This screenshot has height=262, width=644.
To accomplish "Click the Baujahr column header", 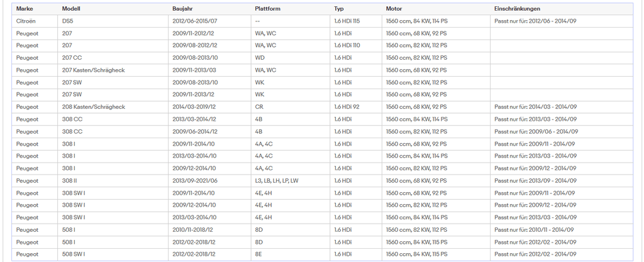I will click(209, 9).
